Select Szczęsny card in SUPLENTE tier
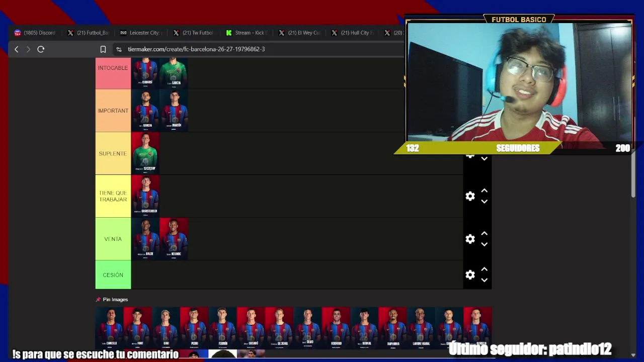644x362 pixels. coord(145,153)
